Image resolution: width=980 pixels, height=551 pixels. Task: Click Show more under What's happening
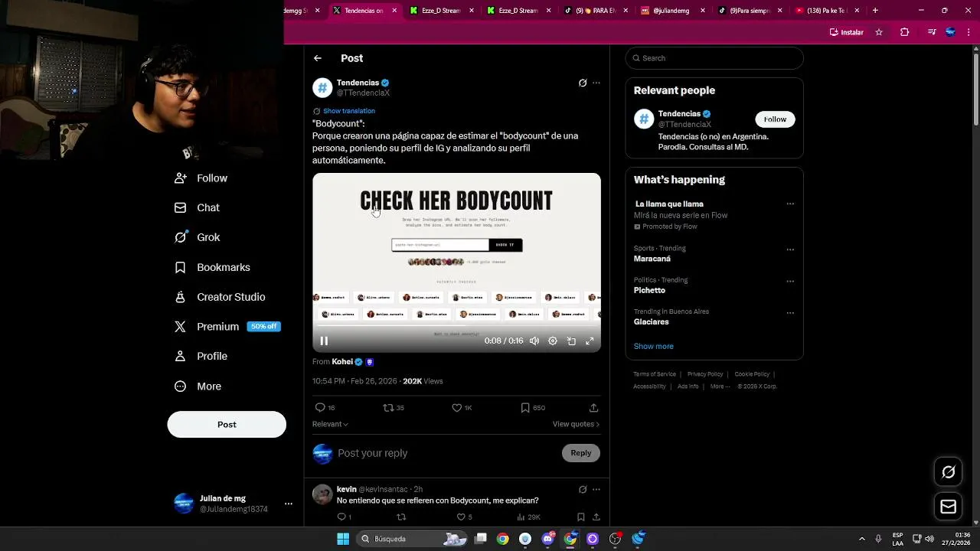coord(653,347)
